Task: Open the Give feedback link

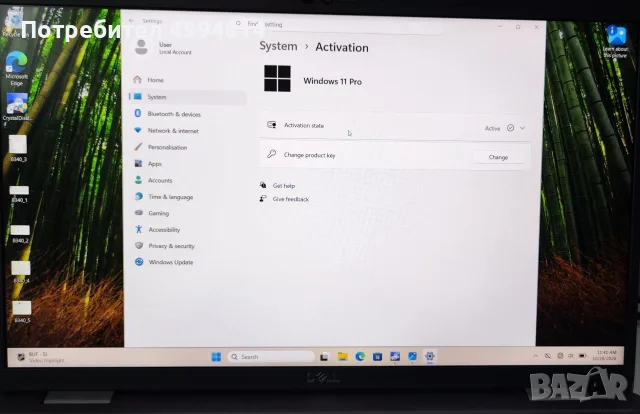Action: pyautogui.click(x=291, y=199)
